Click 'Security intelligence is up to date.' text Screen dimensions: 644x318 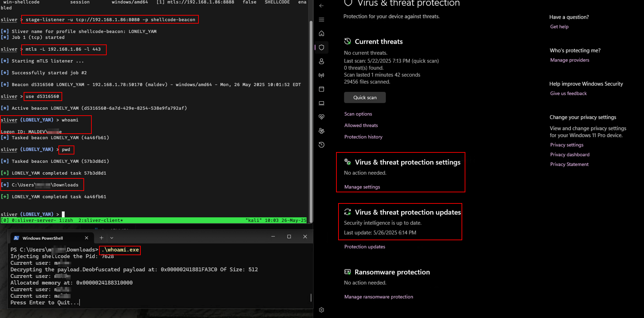[383, 223]
